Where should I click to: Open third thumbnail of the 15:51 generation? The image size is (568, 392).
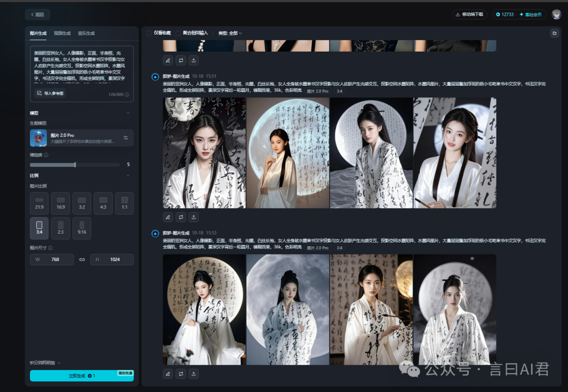(x=371, y=153)
